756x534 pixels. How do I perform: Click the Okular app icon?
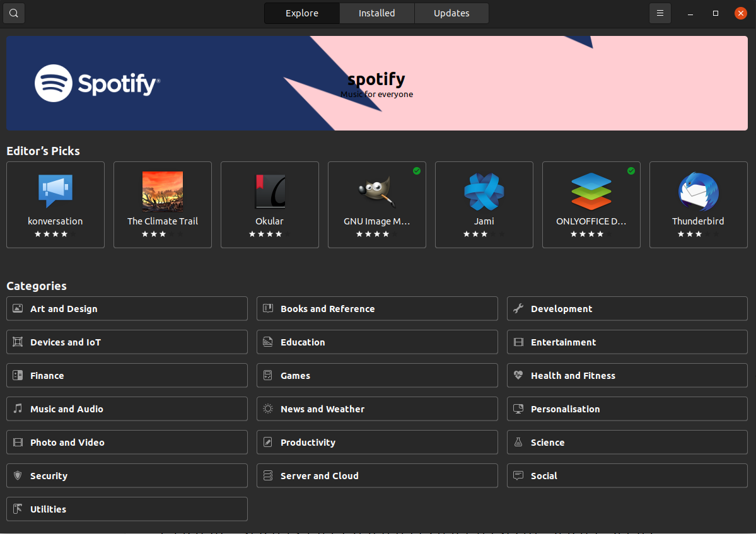coord(269,191)
